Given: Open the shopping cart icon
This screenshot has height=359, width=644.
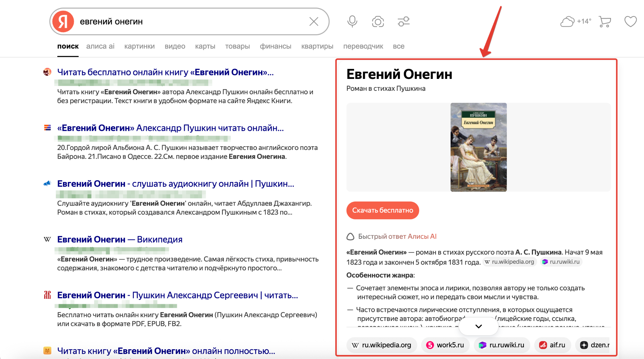Looking at the screenshot, I should pyautogui.click(x=605, y=21).
